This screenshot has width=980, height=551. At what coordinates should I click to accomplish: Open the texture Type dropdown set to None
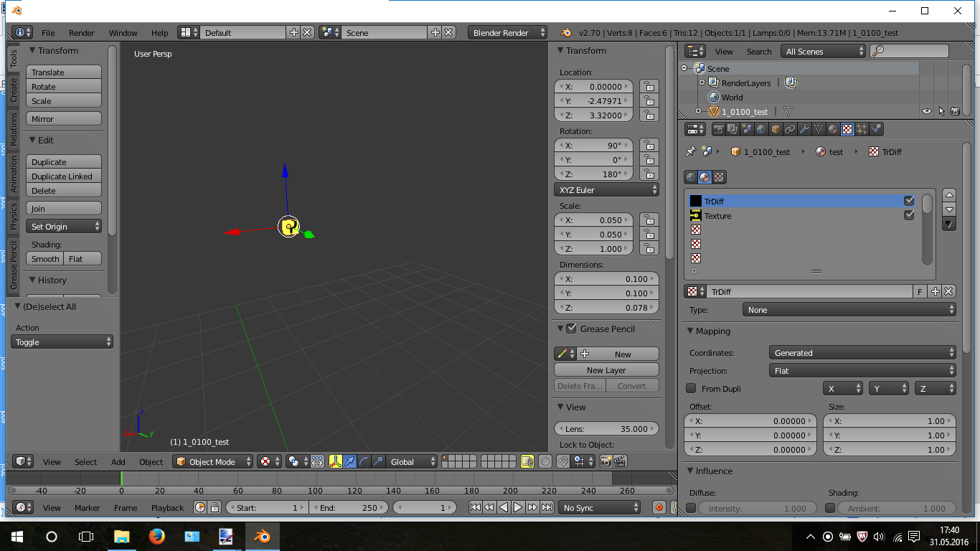click(849, 310)
